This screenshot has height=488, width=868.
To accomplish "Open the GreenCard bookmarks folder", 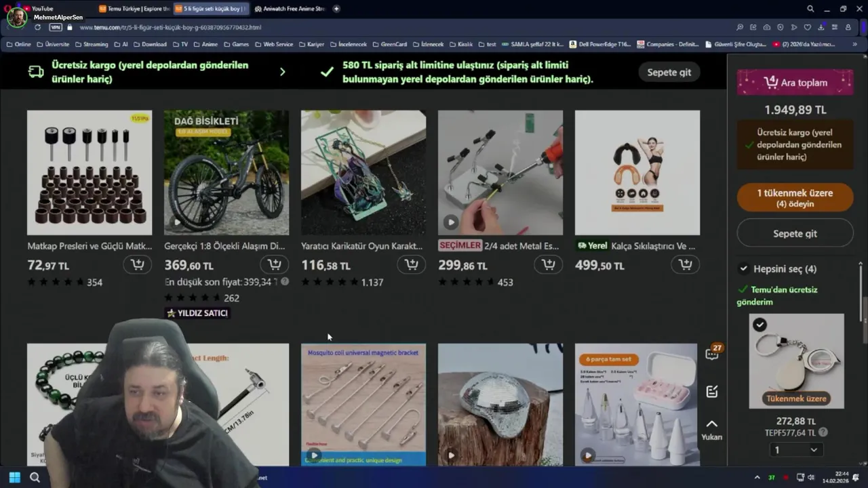I will point(389,44).
